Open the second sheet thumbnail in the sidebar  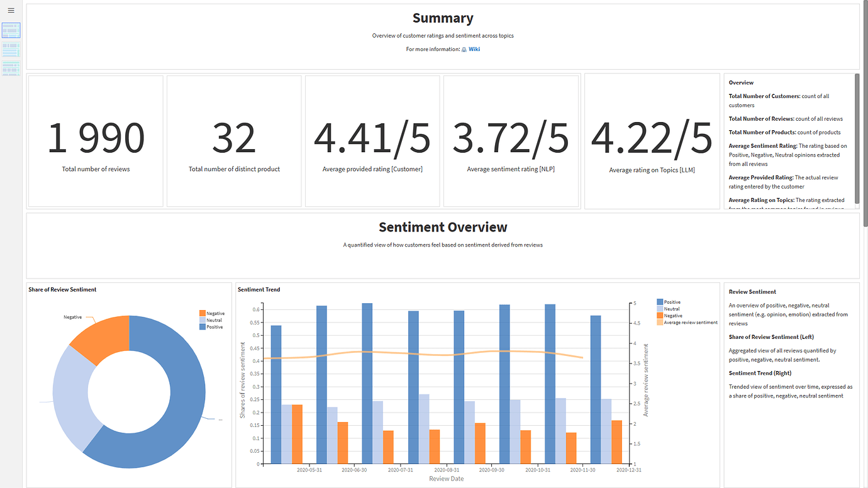(11, 48)
